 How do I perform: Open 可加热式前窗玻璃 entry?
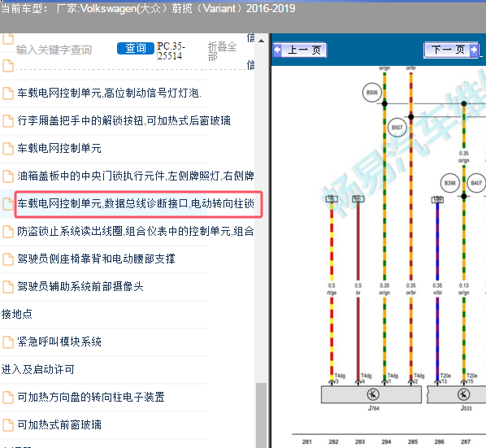coord(59,424)
